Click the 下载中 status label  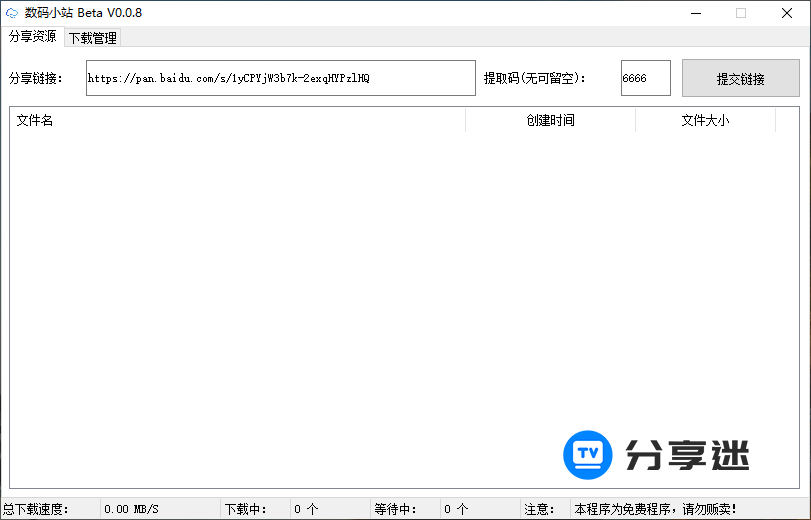coord(246,509)
